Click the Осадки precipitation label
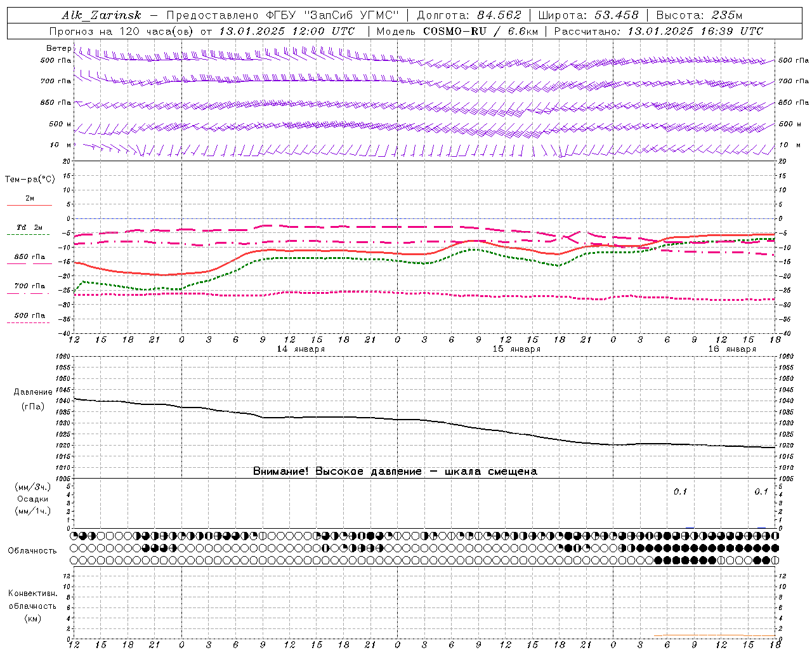 coord(33,499)
